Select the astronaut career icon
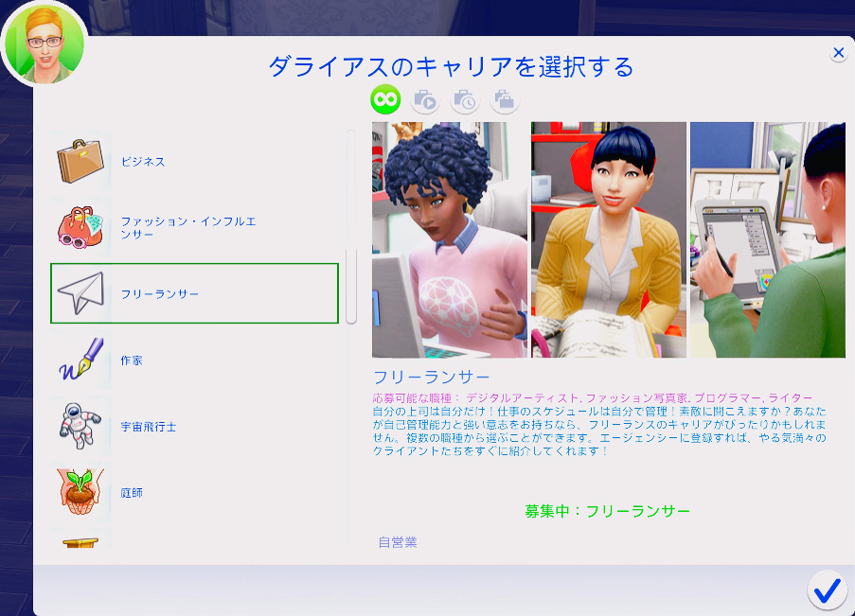Viewport: 855px width, 616px height. click(80, 427)
